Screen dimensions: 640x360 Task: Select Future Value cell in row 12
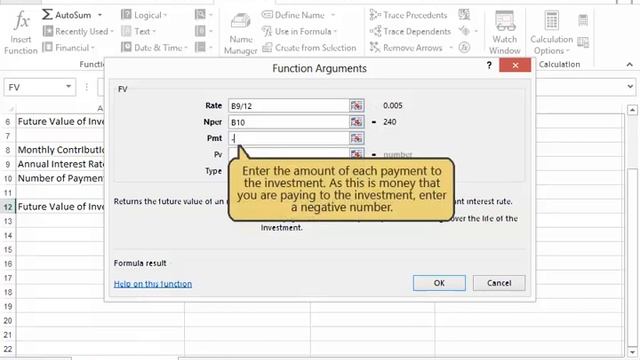pos(60,207)
